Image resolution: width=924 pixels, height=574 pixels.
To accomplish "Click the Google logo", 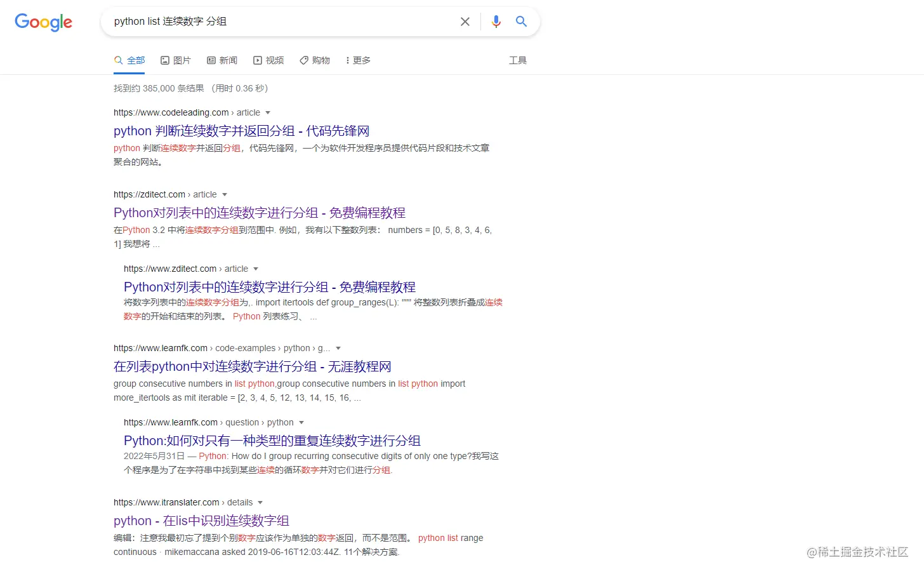I will tap(44, 22).
